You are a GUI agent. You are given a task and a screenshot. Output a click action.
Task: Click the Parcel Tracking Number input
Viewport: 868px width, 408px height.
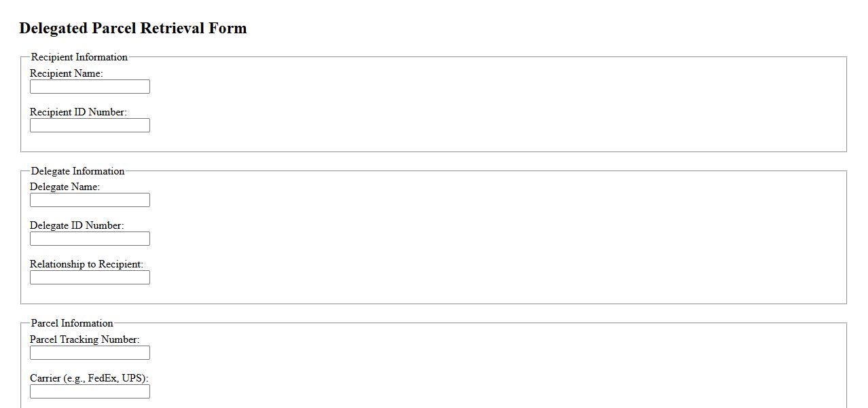[x=90, y=353]
